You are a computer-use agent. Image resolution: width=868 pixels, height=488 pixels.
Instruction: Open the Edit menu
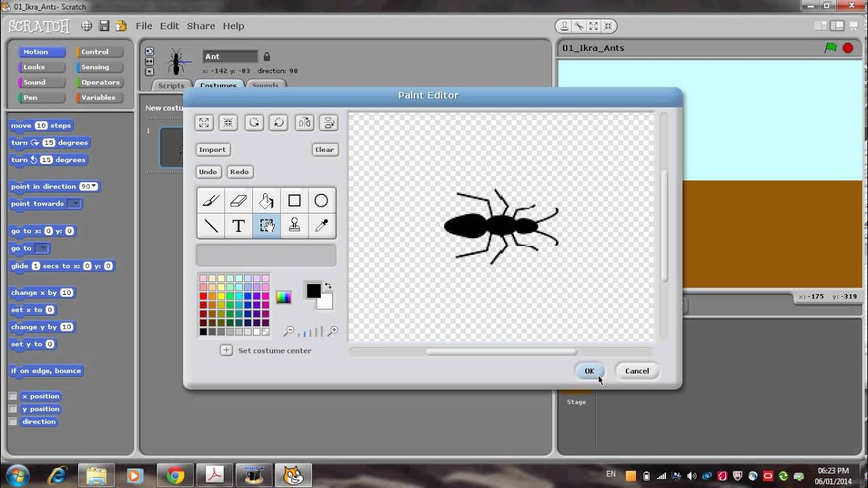pyautogui.click(x=170, y=26)
